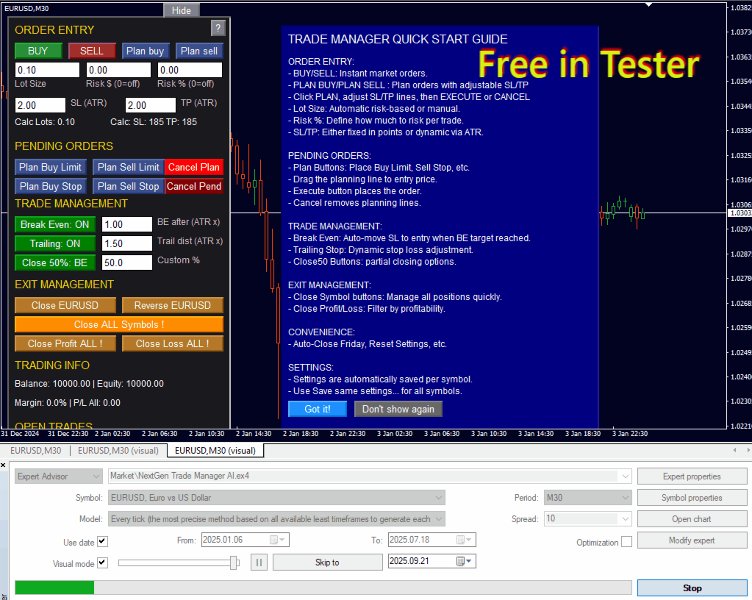The image size is (752, 600).
Task: Click the Trail dist (ATR x) field
Action: click(127, 244)
